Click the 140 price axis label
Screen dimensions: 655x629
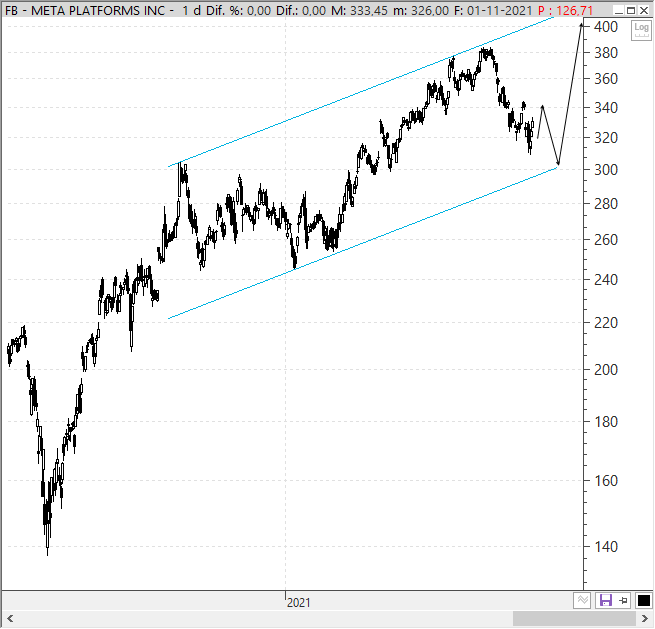(x=606, y=546)
